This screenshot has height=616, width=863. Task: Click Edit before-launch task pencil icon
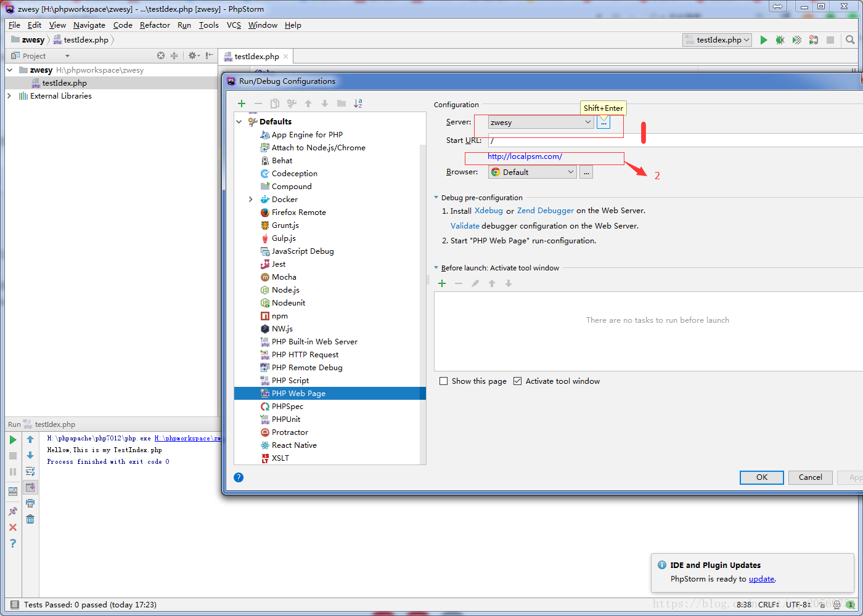[475, 283]
